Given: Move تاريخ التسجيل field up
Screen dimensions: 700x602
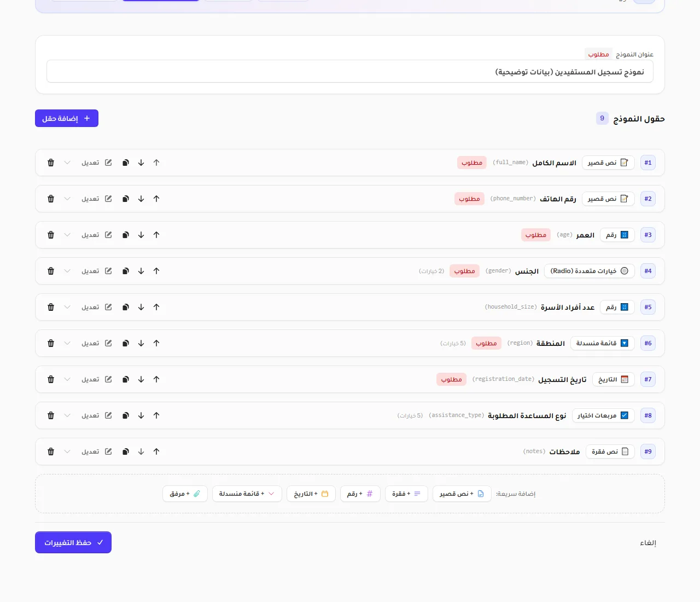Looking at the screenshot, I should tap(156, 379).
